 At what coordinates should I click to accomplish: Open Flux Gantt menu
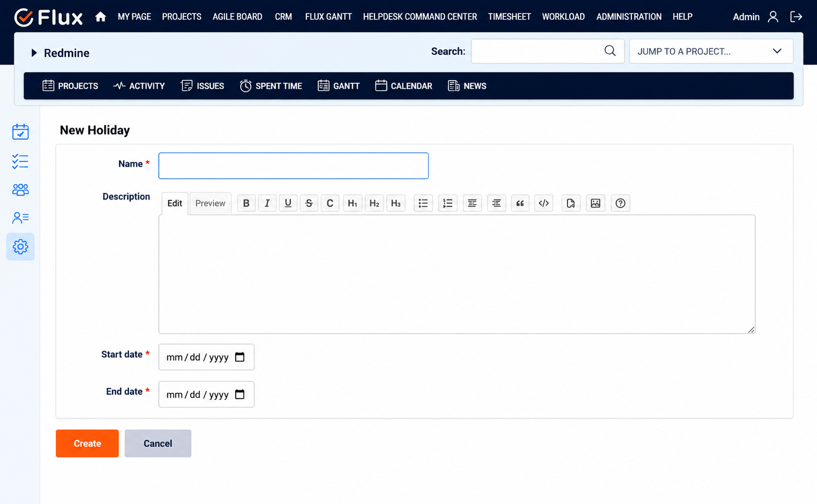(328, 17)
